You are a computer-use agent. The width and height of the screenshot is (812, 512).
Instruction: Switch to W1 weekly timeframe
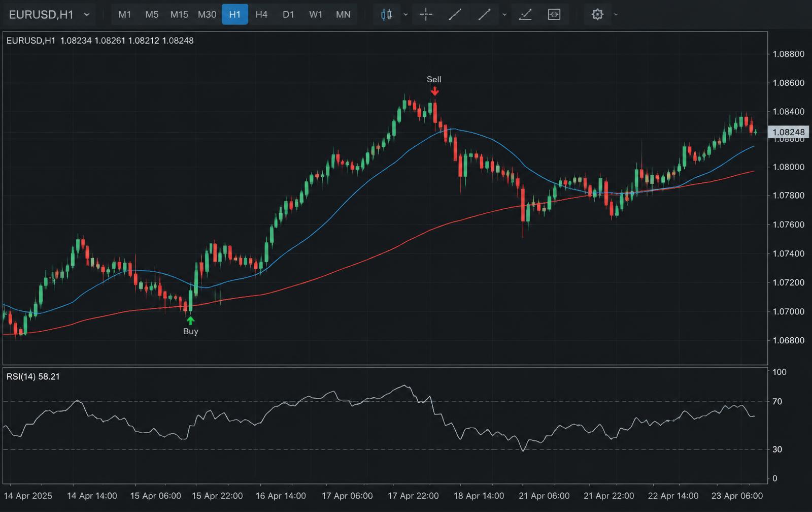coord(316,15)
